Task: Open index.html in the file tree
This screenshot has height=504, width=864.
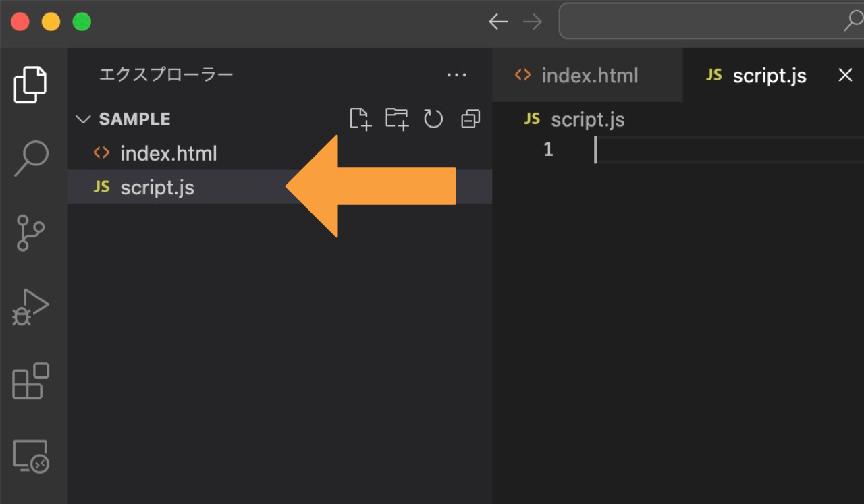Action: pos(280,153)
